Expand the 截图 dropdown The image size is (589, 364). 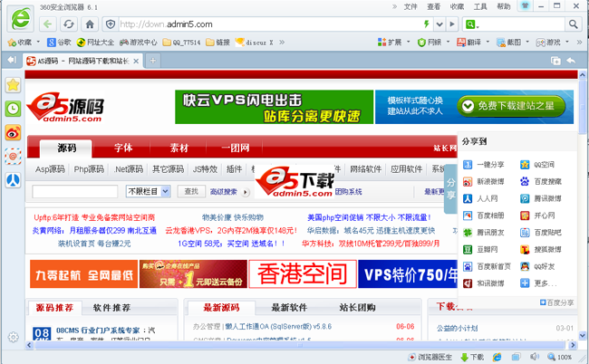tap(527, 42)
